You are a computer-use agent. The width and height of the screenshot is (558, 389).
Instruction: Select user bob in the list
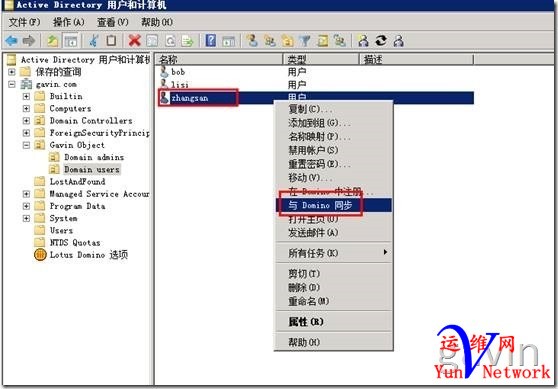178,72
